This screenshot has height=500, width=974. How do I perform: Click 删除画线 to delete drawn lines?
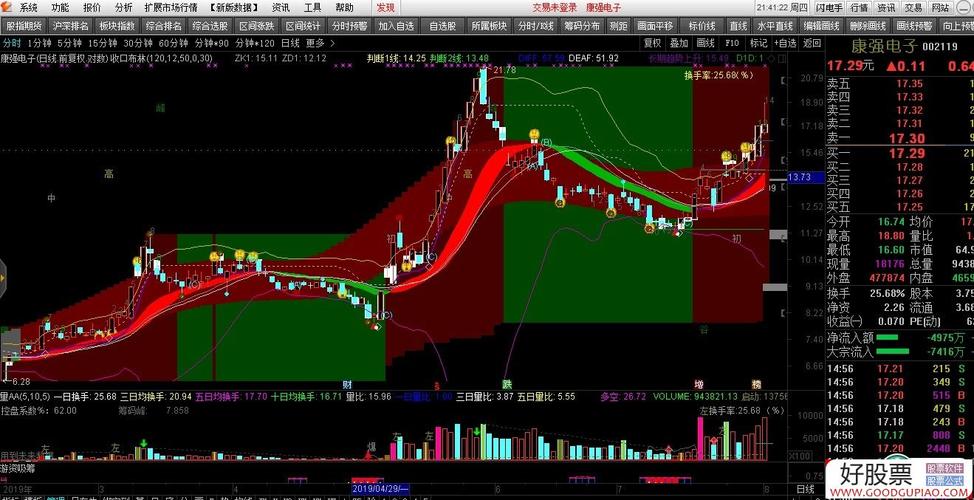(x=868, y=26)
